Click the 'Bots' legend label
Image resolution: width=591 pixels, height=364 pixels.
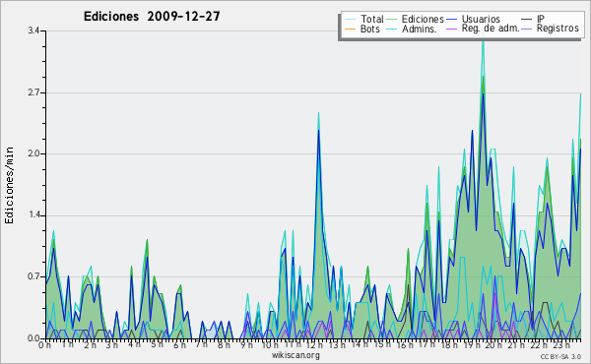370,29
